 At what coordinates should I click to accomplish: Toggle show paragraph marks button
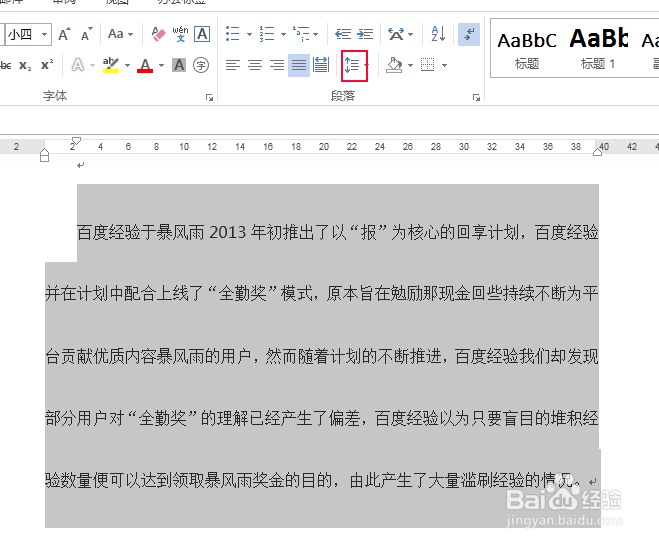469,34
